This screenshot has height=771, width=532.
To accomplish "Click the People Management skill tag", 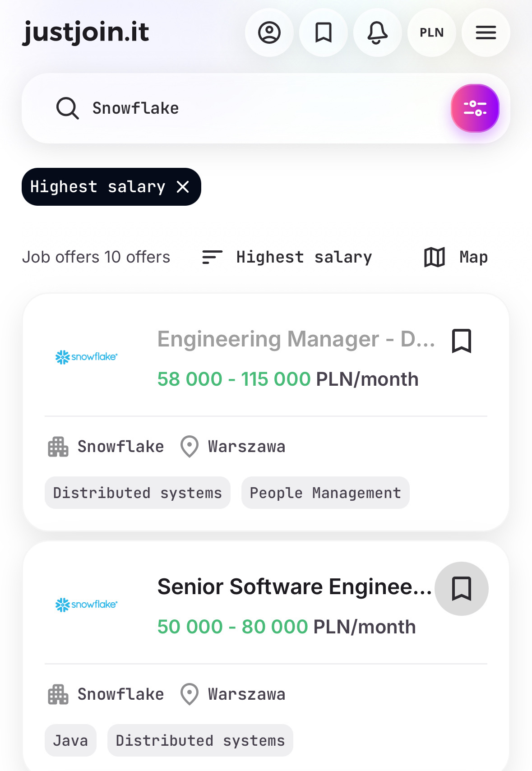I will [325, 493].
